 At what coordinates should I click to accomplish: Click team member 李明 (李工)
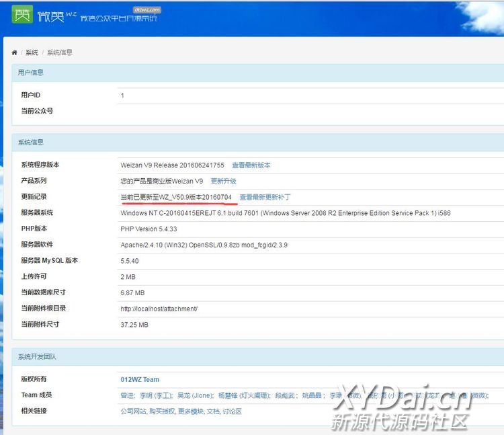[156, 395]
